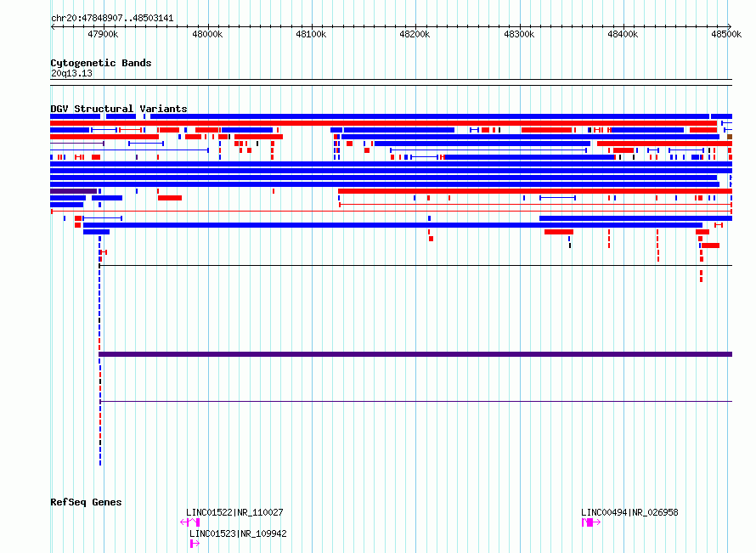Click the Cytogenetic Bands track title
The width and height of the screenshot is (756, 553).
(x=101, y=63)
